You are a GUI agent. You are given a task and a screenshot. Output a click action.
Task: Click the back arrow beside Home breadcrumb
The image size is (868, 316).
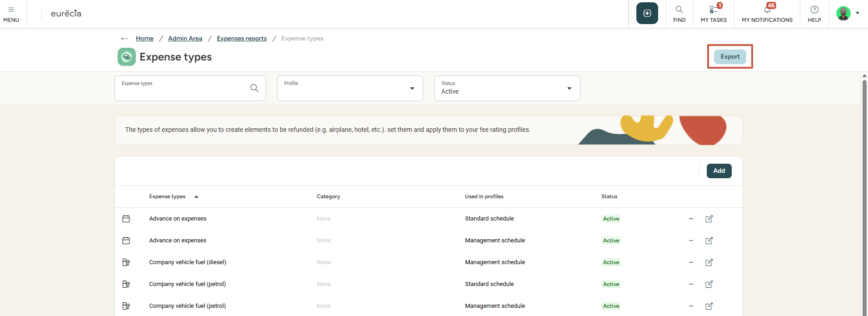tap(124, 39)
